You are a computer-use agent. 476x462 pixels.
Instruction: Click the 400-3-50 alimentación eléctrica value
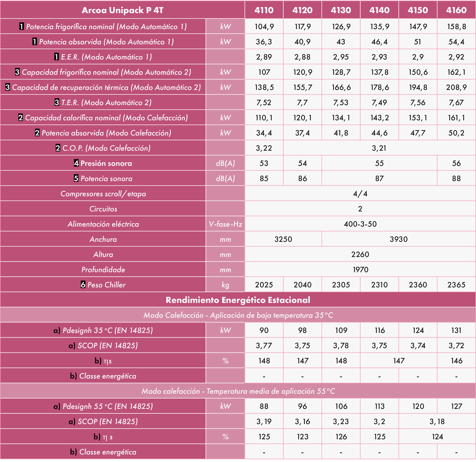360,224
